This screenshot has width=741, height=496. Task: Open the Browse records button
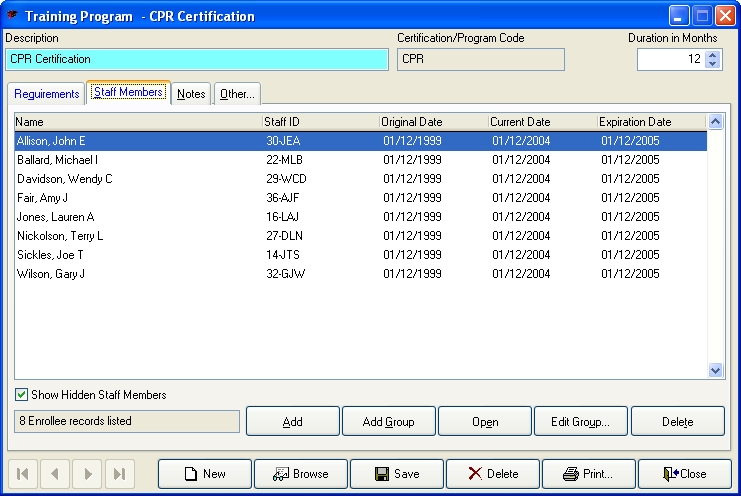[300, 474]
